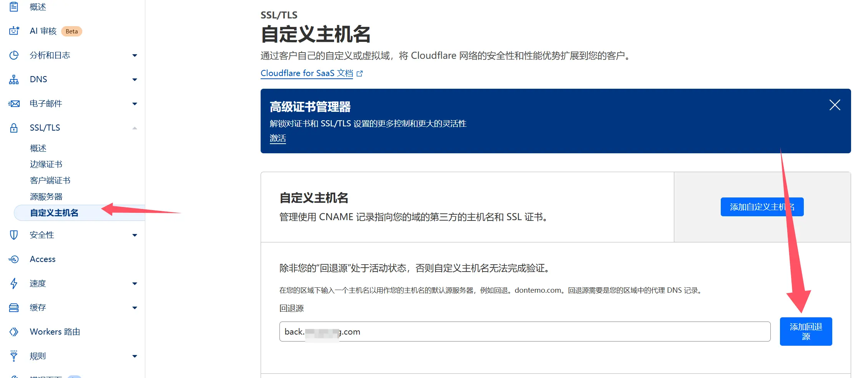The image size is (868, 378).
Task: Open 边缘证书 submenu item
Action: pyautogui.click(x=46, y=164)
